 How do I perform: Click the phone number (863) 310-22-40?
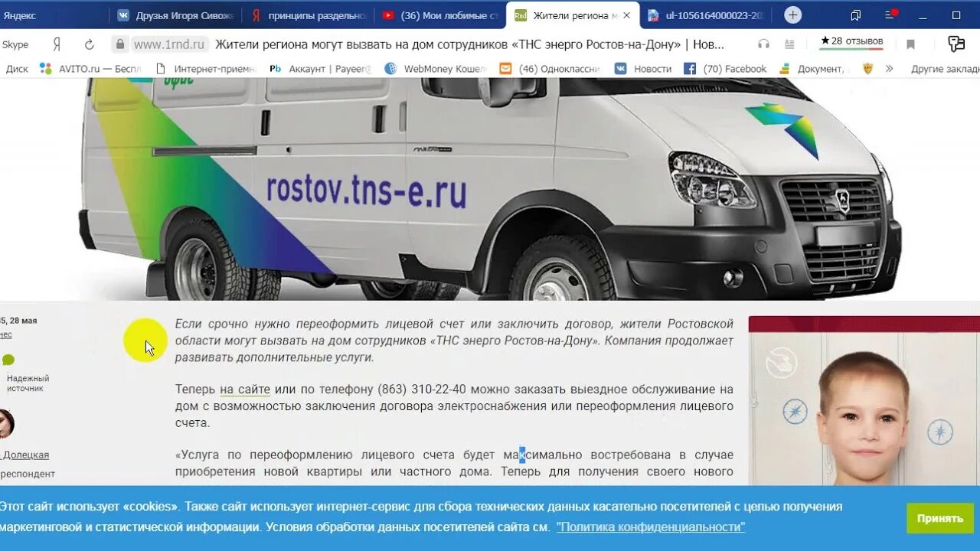(x=421, y=390)
